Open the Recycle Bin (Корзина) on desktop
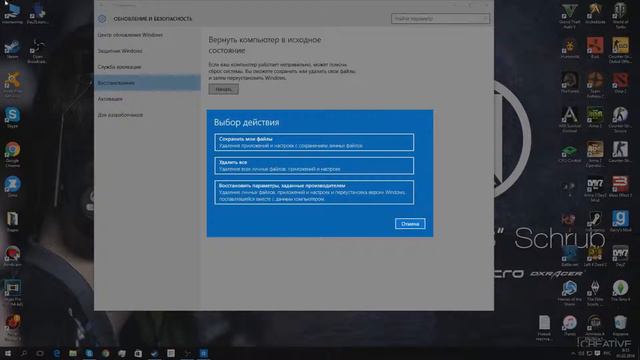 [620, 325]
